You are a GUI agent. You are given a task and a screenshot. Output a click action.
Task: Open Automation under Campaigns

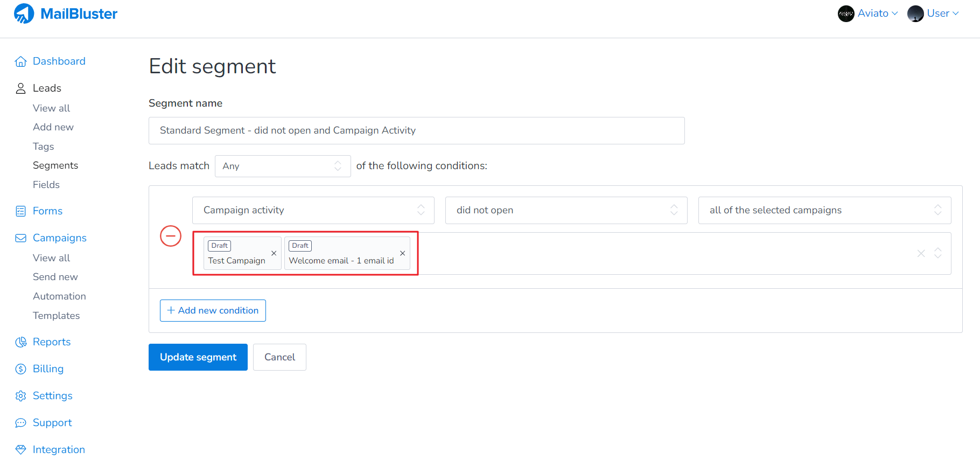pos(59,296)
